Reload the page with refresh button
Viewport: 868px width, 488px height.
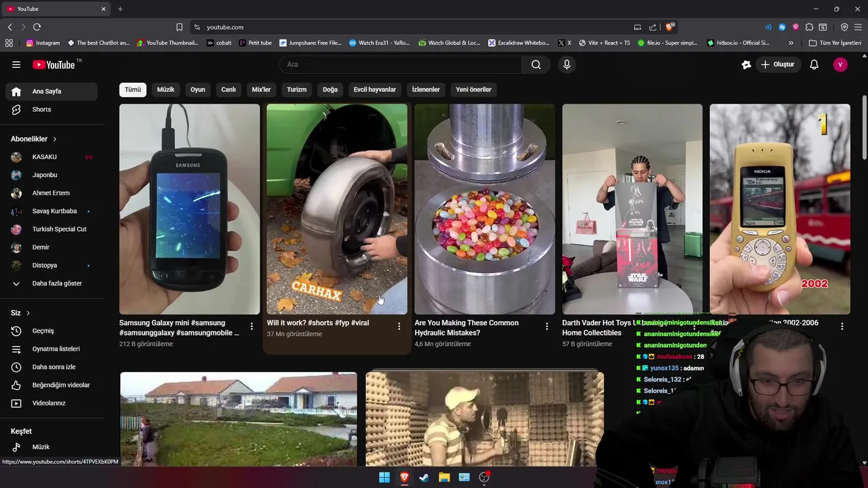pos(37,27)
